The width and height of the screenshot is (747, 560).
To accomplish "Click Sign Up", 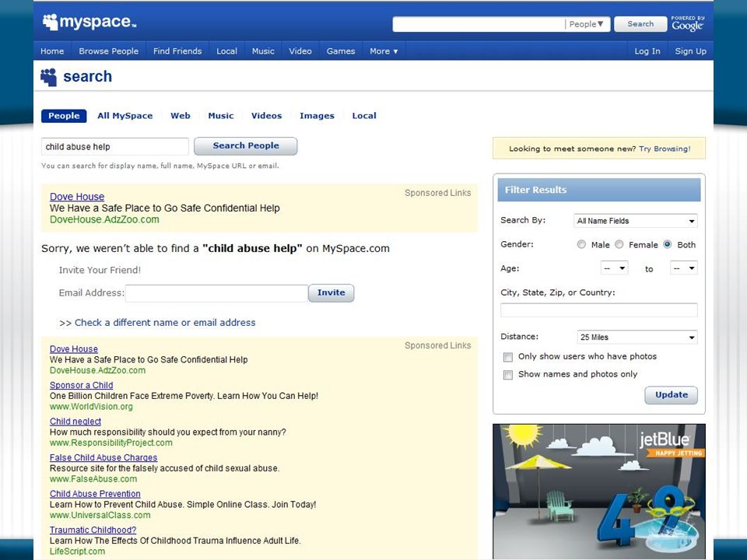I will point(690,51).
